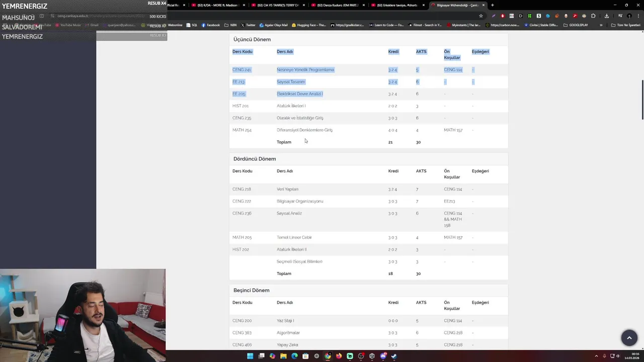Open the NBN bookmarks folder
Viewport: 644px width, 362px height.
[230, 25]
